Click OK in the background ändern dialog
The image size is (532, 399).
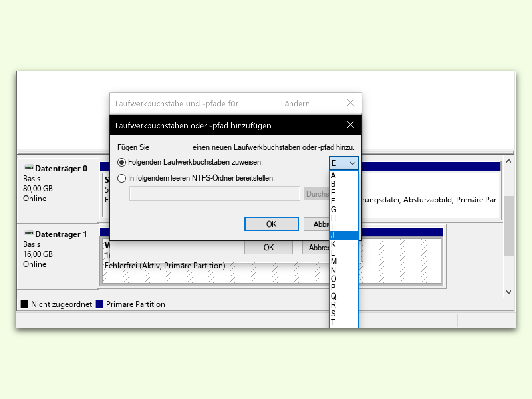[269, 248]
